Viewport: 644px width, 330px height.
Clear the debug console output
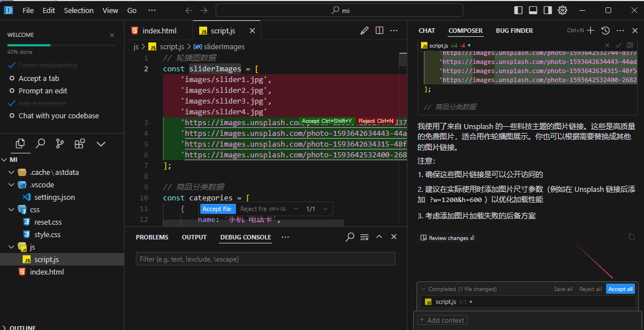364,237
